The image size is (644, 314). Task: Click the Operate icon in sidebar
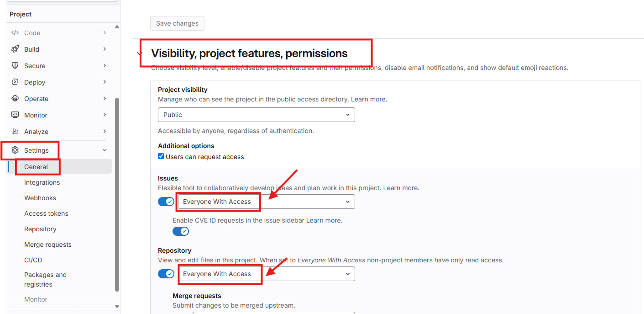pos(15,99)
